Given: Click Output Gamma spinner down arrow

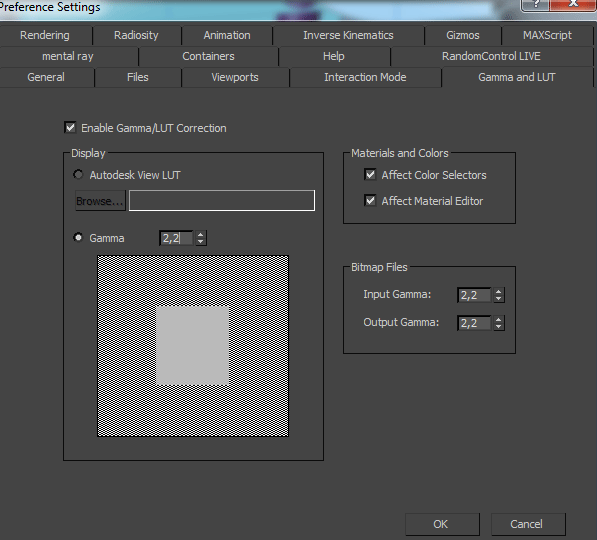Looking at the screenshot, I should (498, 327).
